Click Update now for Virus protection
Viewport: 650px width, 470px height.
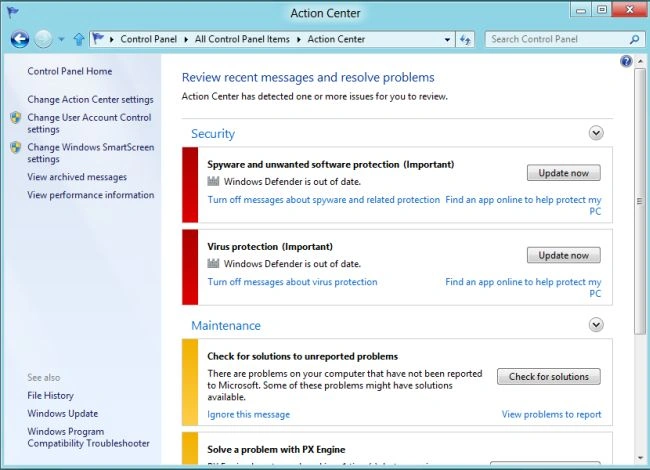563,255
